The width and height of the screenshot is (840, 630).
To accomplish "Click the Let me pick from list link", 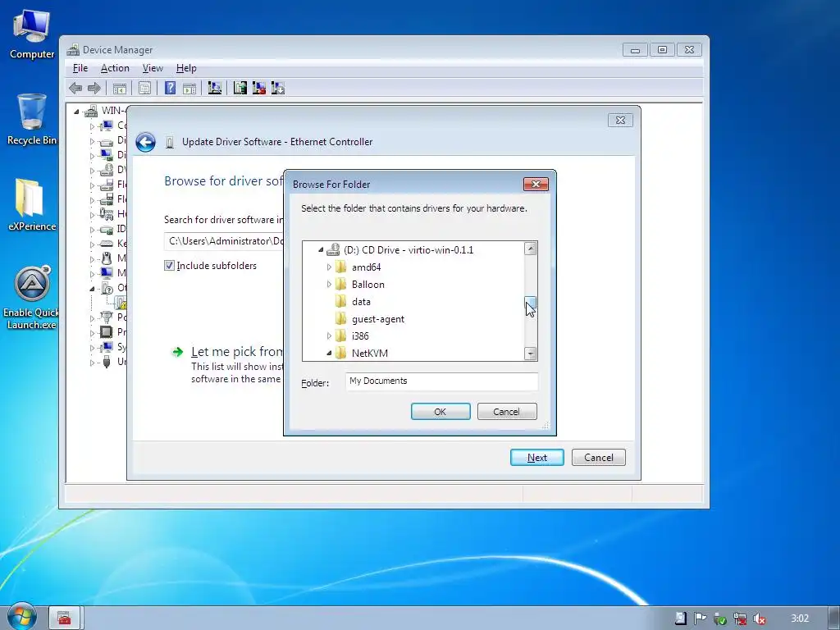I will tap(237, 351).
